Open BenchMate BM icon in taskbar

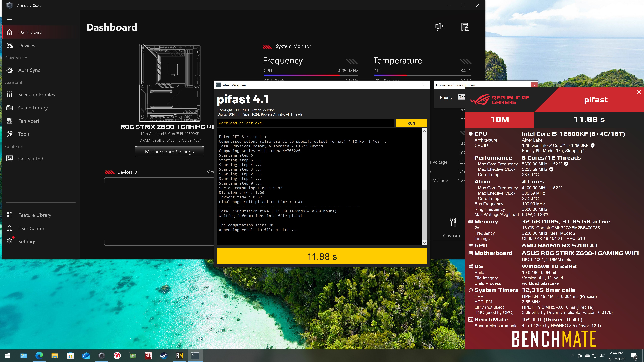tap(179, 356)
